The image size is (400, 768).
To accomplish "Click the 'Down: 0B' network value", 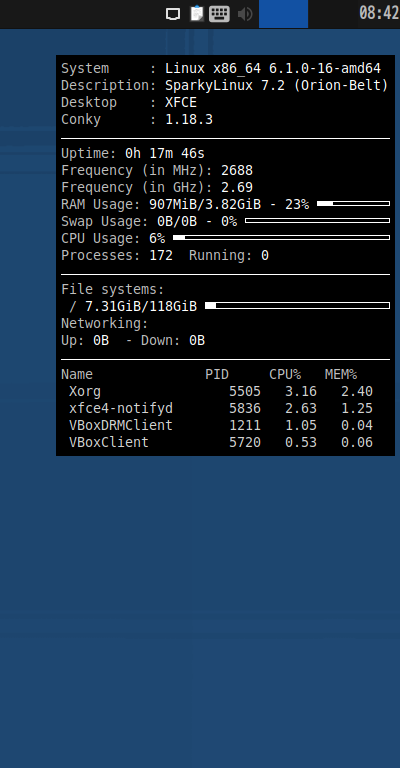I will 173,340.
